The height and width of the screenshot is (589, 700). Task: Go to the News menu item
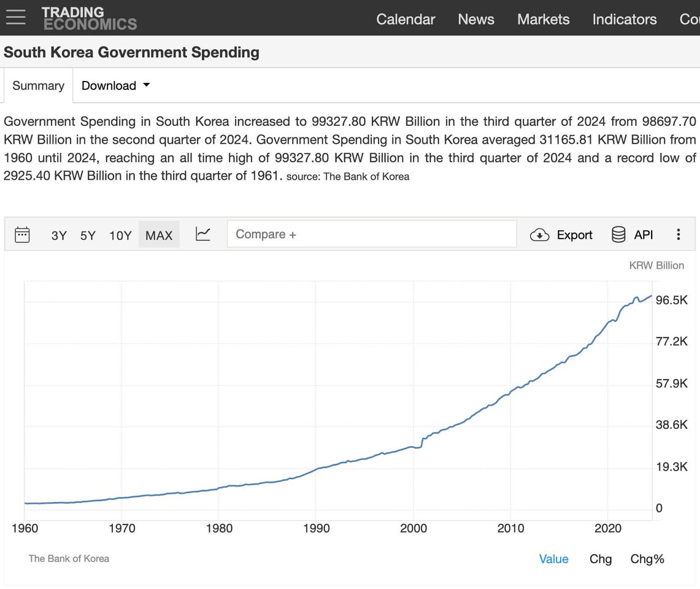(475, 19)
